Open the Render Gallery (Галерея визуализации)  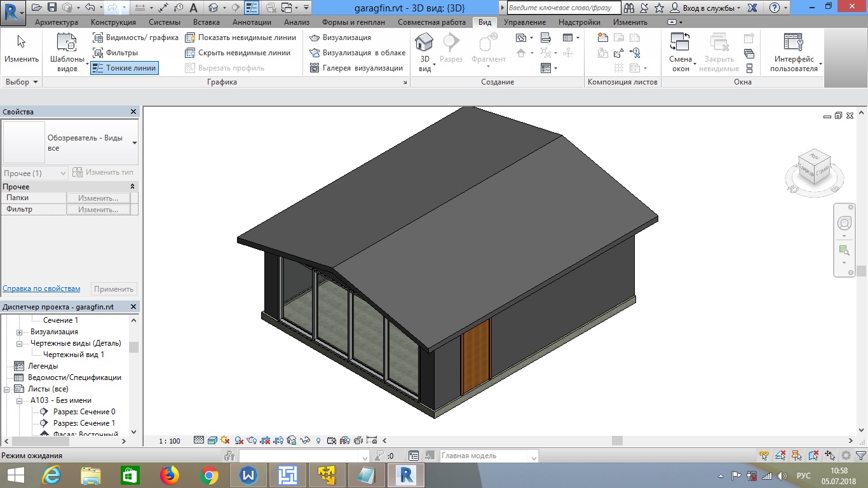click(315, 68)
